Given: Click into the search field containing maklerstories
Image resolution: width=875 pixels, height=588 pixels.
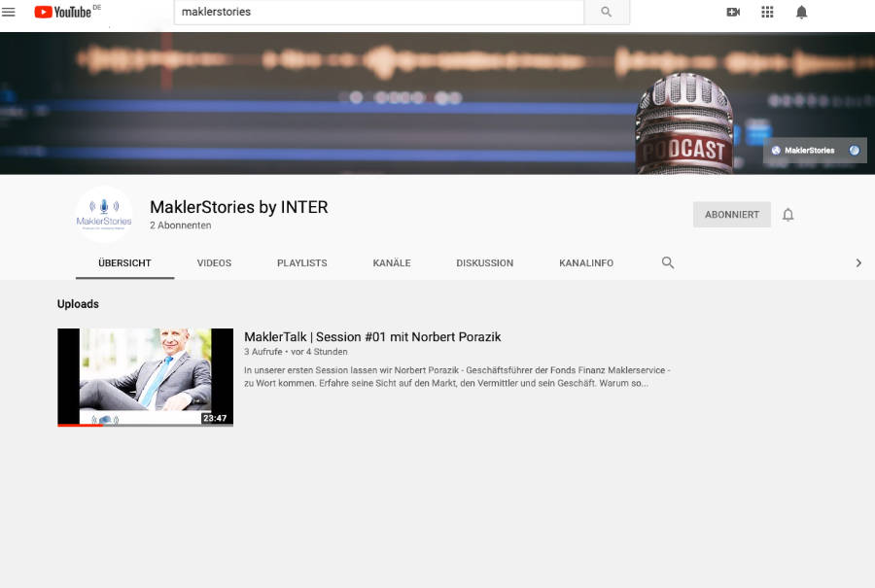Looking at the screenshot, I should click(x=379, y=12).
